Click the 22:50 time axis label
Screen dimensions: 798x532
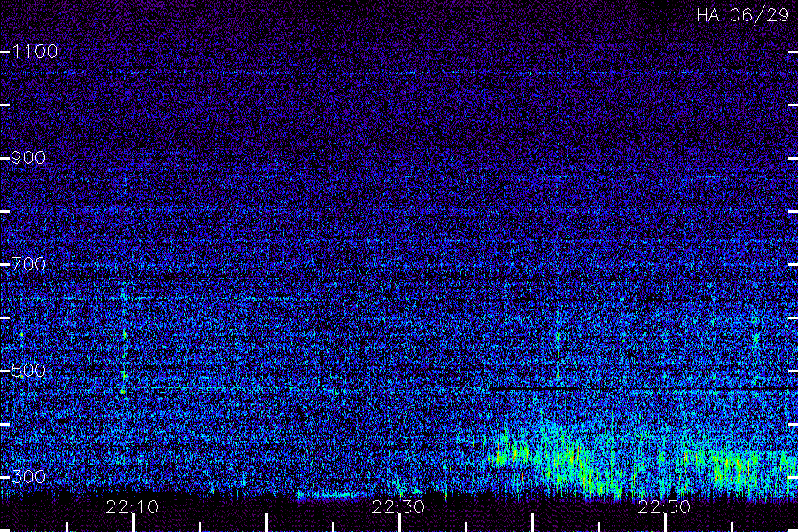click(x=664, y=507)
